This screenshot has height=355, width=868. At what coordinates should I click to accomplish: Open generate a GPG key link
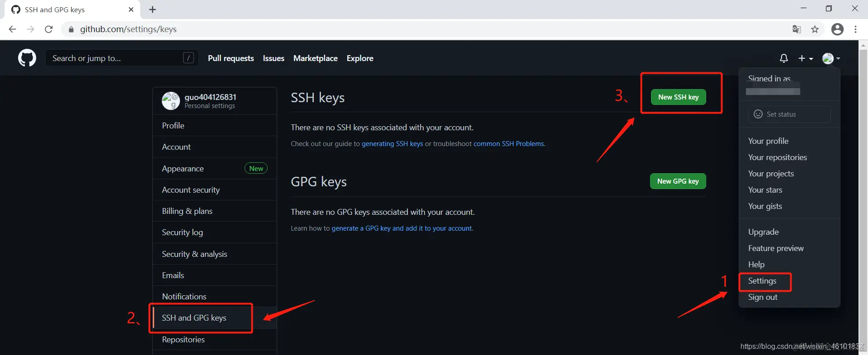click(x=402, y=228)
